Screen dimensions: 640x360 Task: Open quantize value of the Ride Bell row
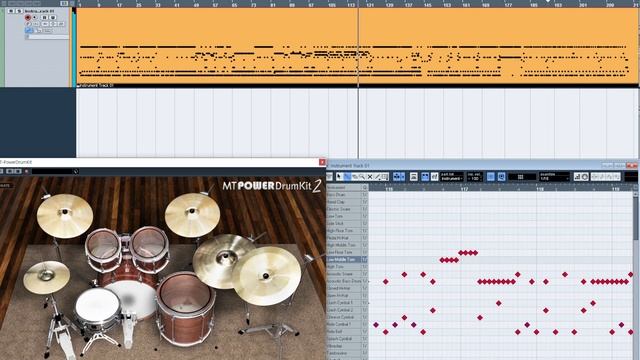tap(365, 331)
